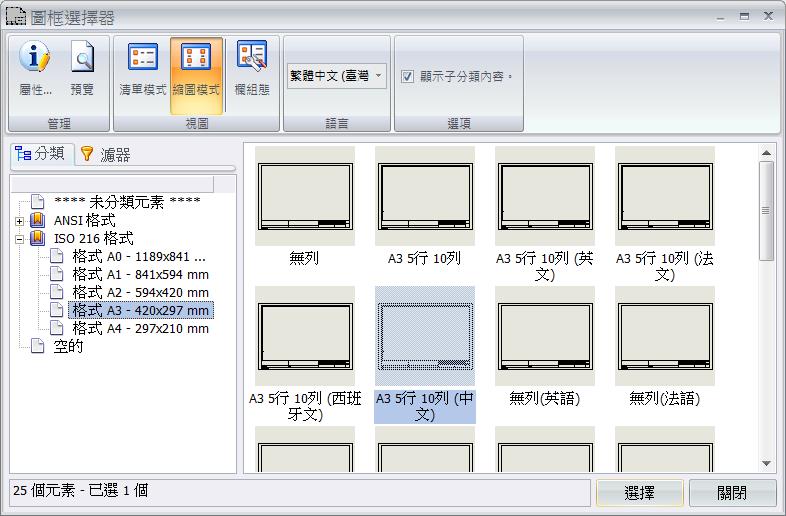Click the 選擇 button

pos(639,493)
